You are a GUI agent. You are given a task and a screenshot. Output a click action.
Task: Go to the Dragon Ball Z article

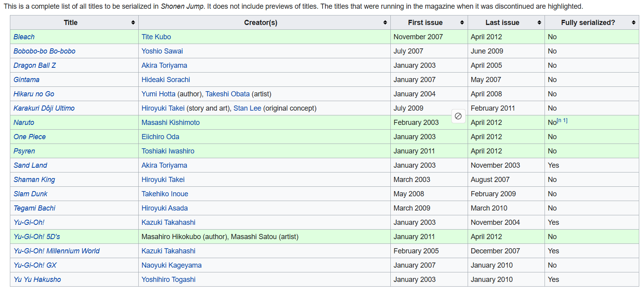(x=34, y=65)
